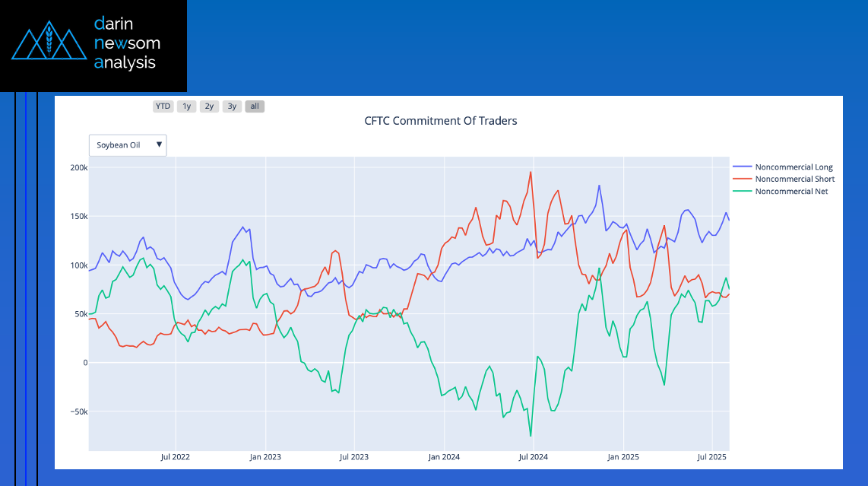Click the 200k y-axis label
This screenshot has width=868, height=486.
point(77,167)
